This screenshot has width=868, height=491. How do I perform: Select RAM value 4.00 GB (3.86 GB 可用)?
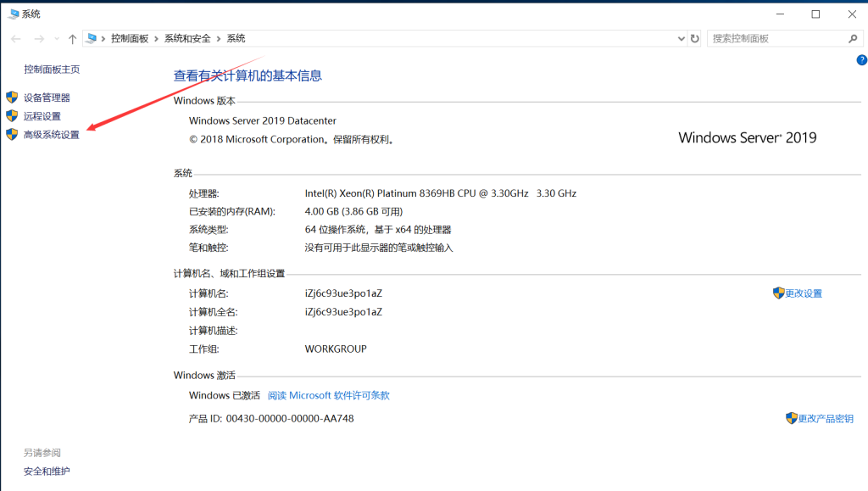pyautogui.click(x=353, y=211)
